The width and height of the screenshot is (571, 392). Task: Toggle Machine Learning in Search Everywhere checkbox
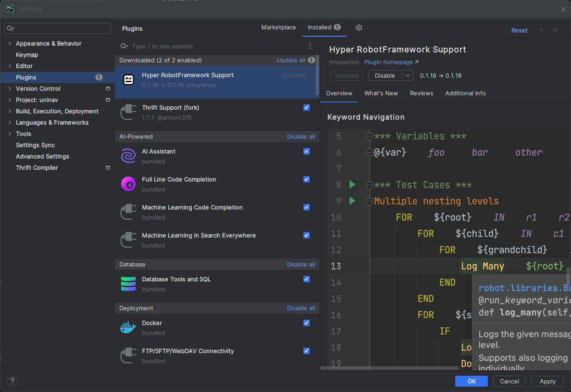pos(307,235)
